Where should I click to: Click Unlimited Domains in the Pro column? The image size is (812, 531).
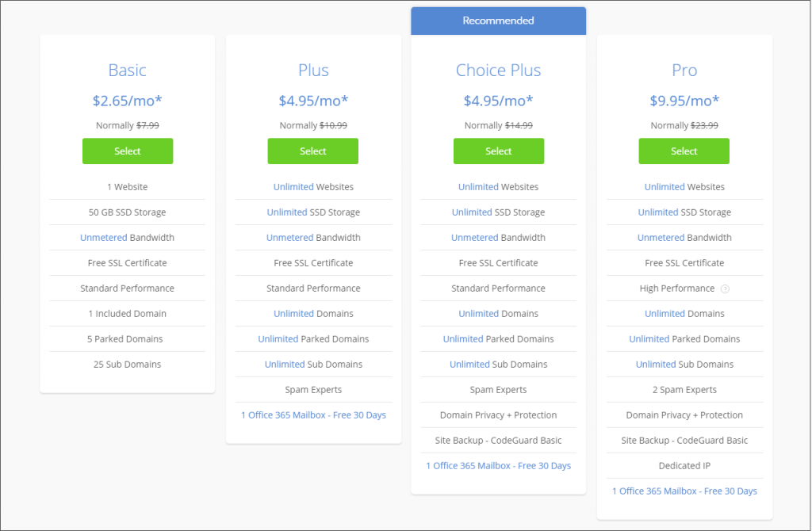tap(663, 313)
